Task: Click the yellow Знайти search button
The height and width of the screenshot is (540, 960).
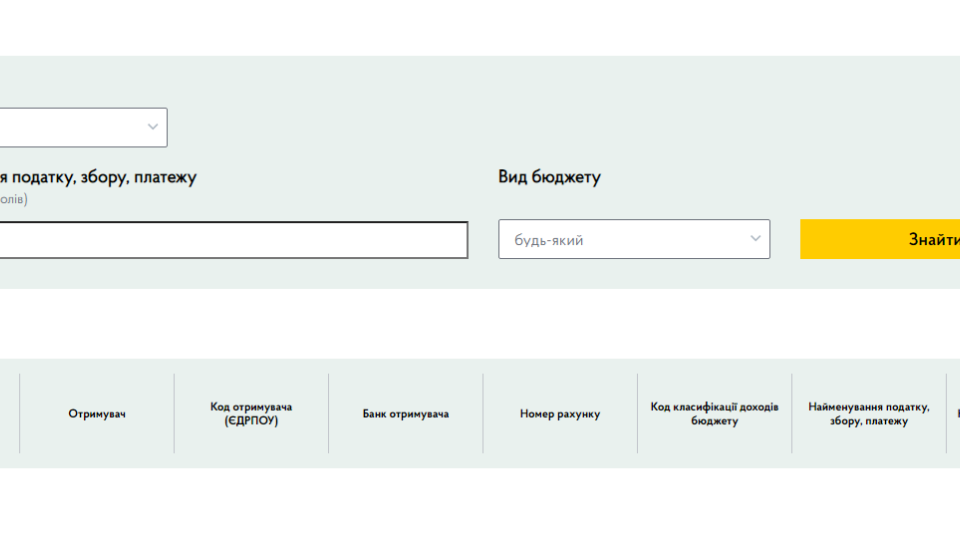Action: point(880,239)
